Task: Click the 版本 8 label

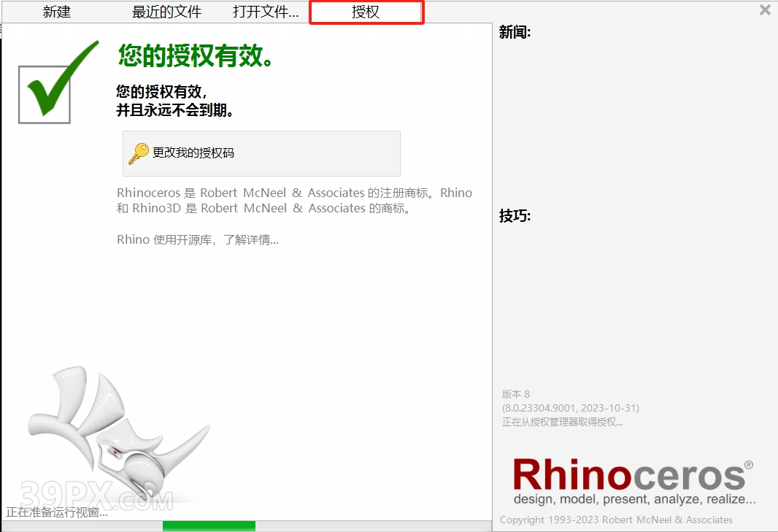Action: pos(515,394)
